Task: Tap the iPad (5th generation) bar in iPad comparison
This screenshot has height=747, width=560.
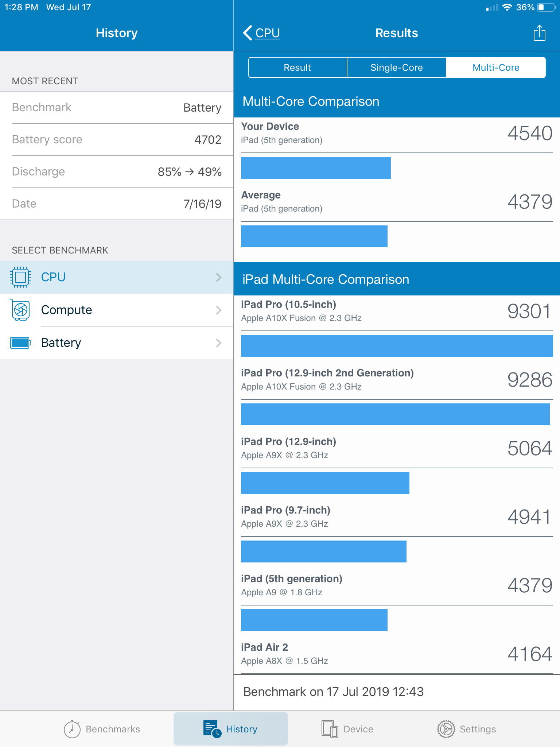Action: pos(314,620)
